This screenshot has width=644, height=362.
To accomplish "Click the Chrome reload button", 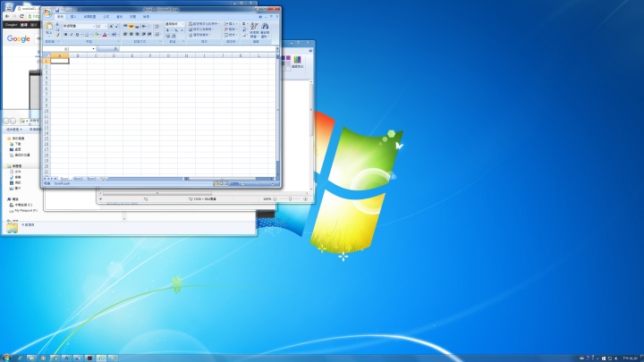I will [21, 16].
